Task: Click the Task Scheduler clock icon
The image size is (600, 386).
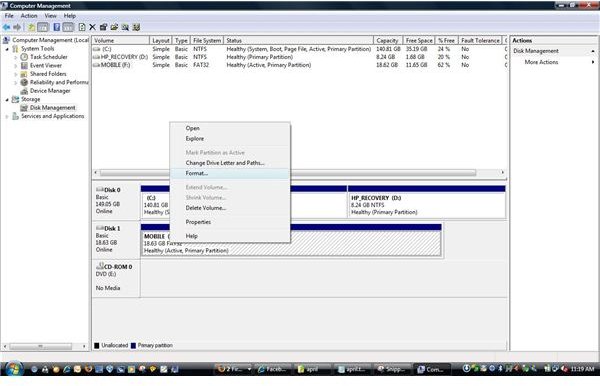Action: point(24,57)
